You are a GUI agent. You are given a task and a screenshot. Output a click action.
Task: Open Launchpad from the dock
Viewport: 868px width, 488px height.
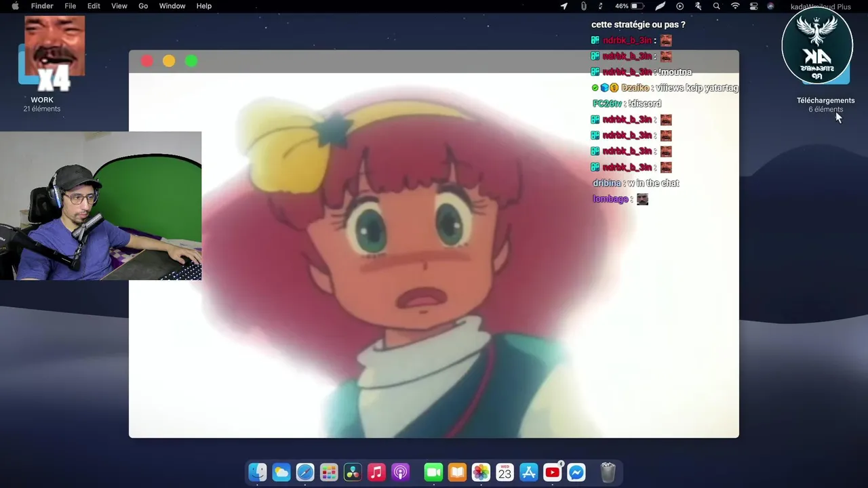[329, 472]
